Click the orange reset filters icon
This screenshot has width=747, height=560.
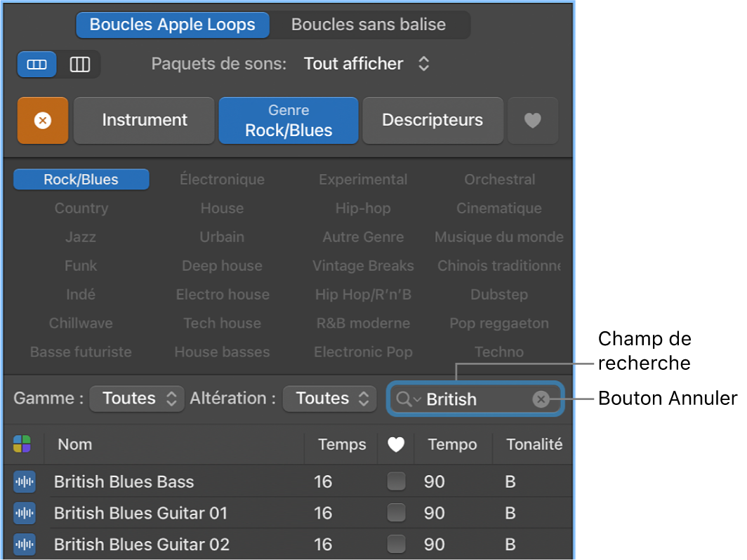[x=42, y=120]
